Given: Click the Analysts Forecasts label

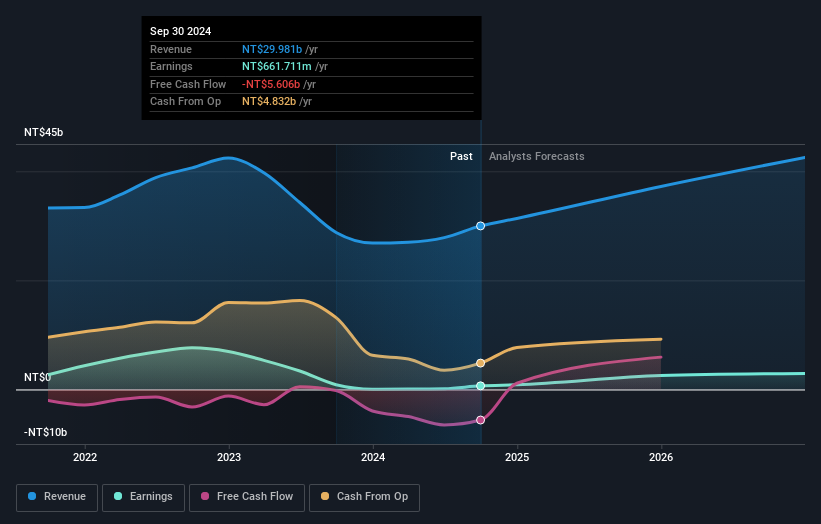Looking at the screenshot, I should (537, 156).
